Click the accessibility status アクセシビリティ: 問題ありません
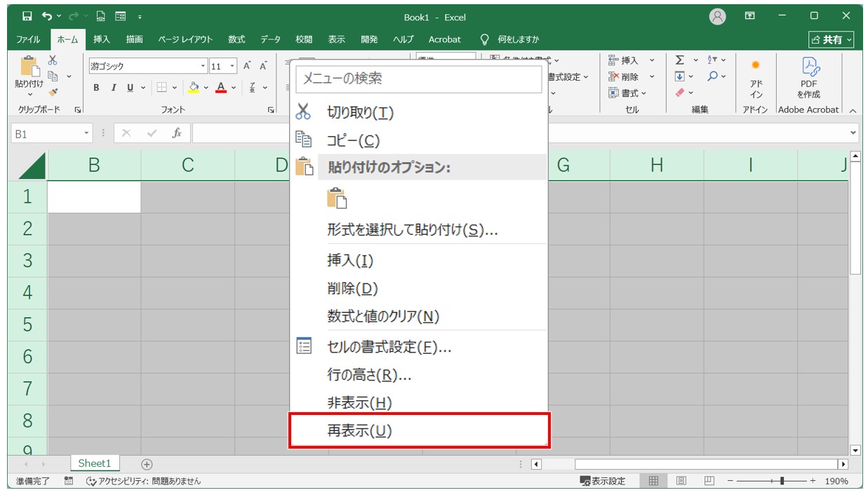868x495 pixels. [143, 481]
